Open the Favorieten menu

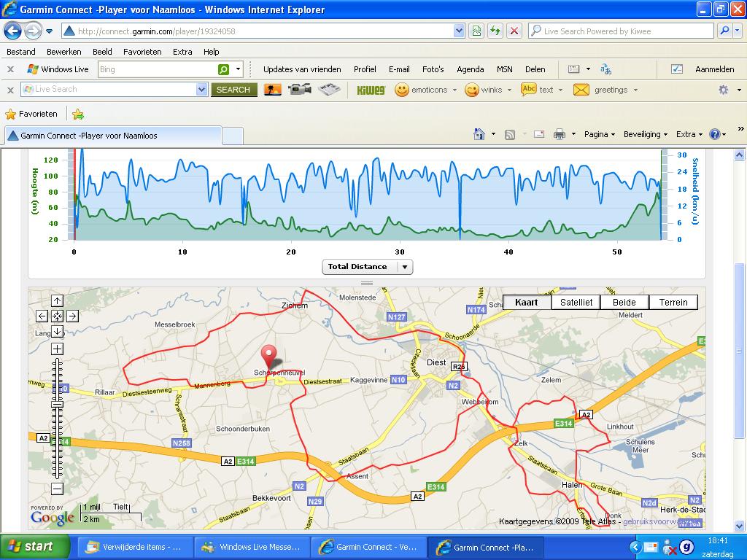click(x=142, y=52)
